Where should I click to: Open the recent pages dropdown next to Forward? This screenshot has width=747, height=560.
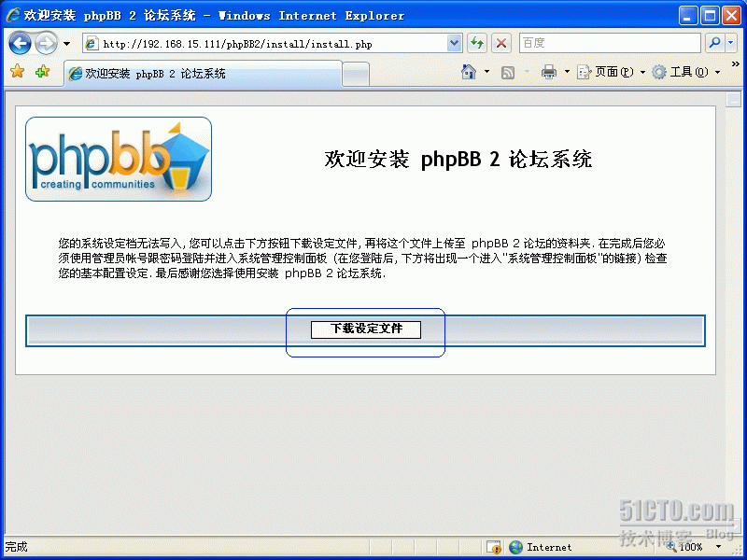pyautogui.click(x=66, y=44)
